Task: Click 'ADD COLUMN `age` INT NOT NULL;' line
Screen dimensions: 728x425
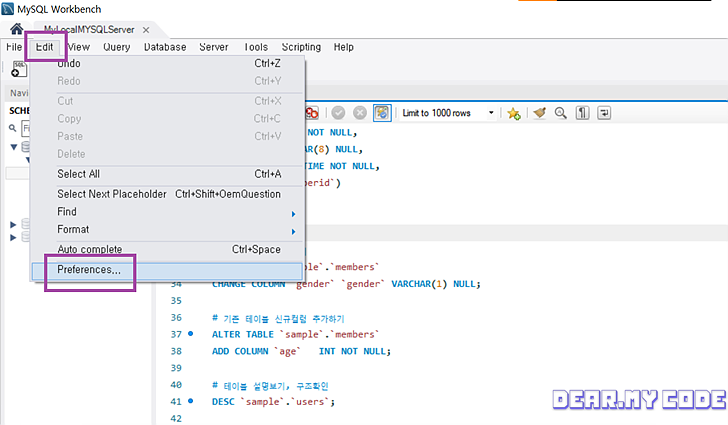Action: [301, 352]
